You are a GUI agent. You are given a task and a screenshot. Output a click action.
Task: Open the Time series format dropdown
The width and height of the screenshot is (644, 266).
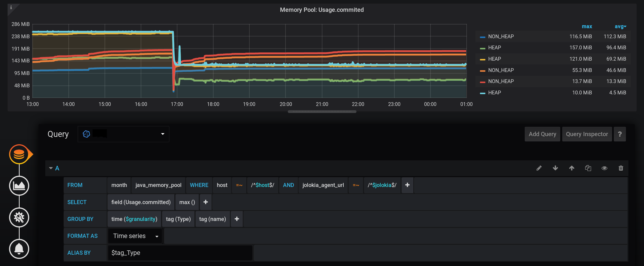135,236
